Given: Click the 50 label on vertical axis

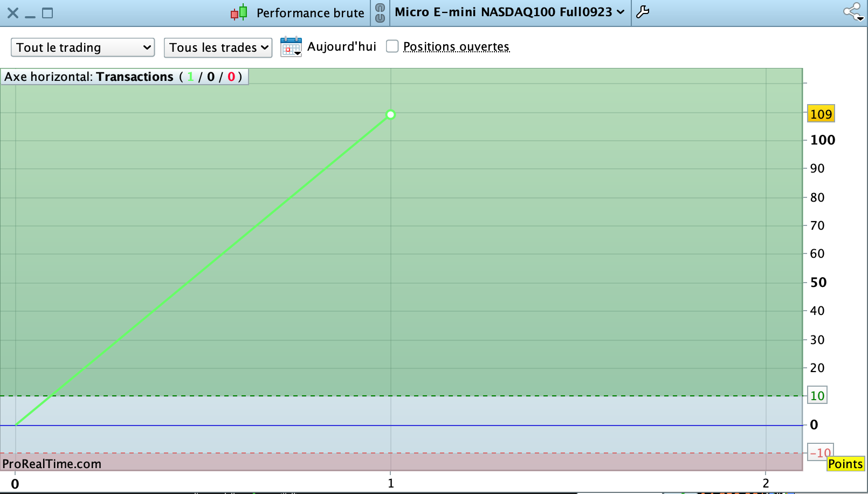Looking at the screenshot, I should tap(818, 283).
